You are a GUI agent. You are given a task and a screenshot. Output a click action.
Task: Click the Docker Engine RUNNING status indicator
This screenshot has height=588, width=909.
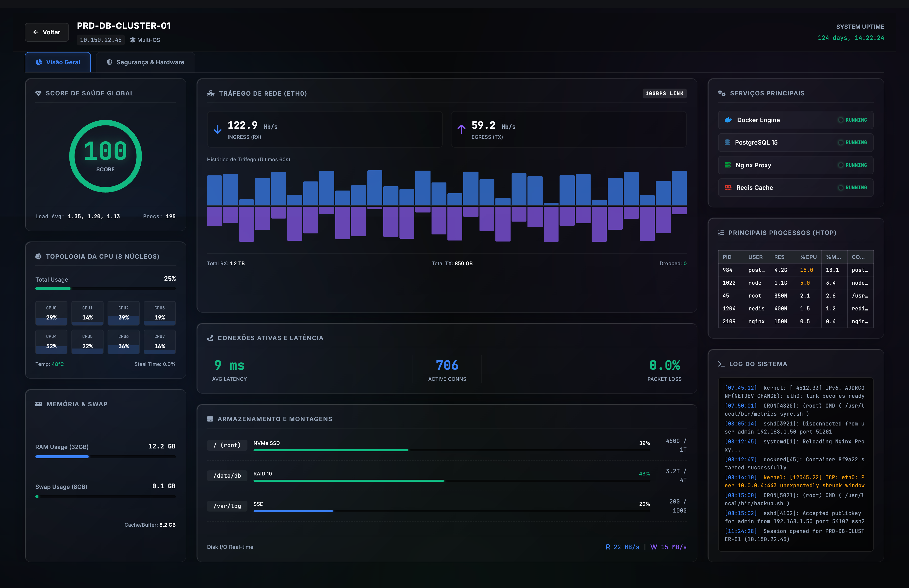tap(852, 120)
